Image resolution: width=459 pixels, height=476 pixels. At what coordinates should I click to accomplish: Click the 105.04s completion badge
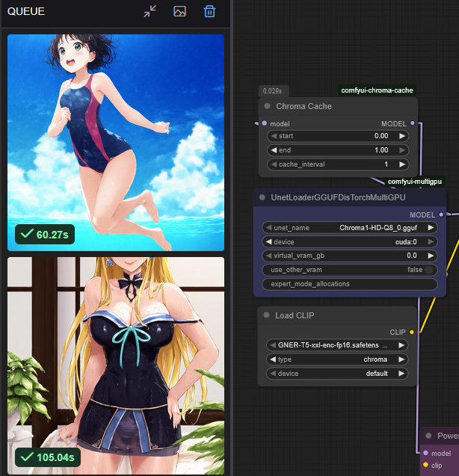[x=48, y=457]
